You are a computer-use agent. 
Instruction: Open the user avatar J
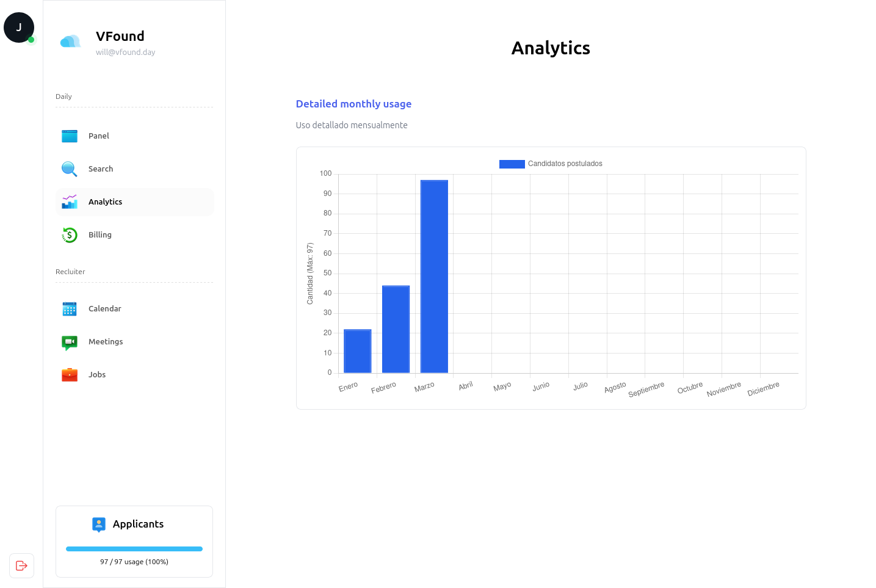(x=19, y=27)
